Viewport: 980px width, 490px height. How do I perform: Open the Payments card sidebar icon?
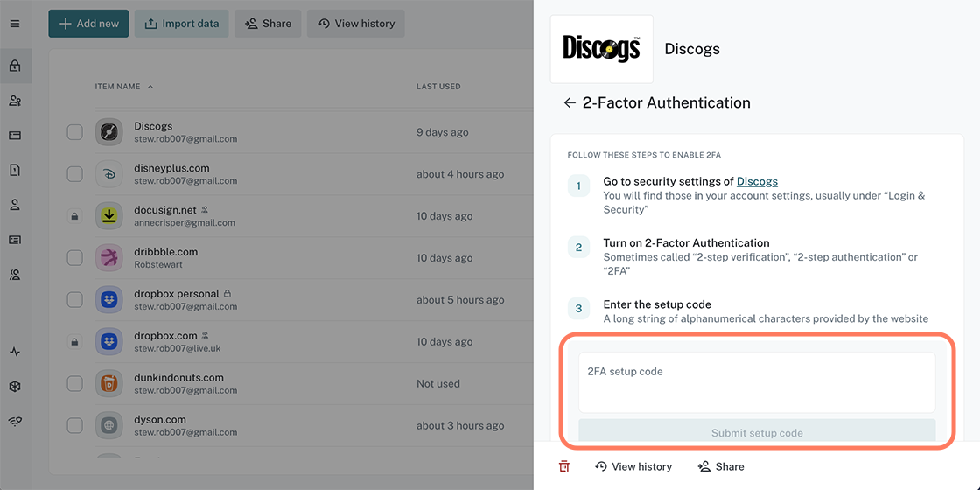point(15,135)
